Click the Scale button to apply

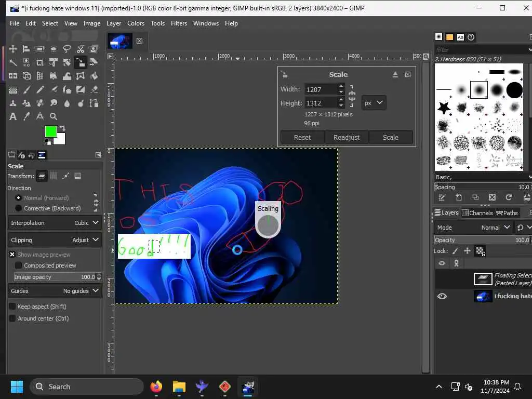[x=391, y=137]
